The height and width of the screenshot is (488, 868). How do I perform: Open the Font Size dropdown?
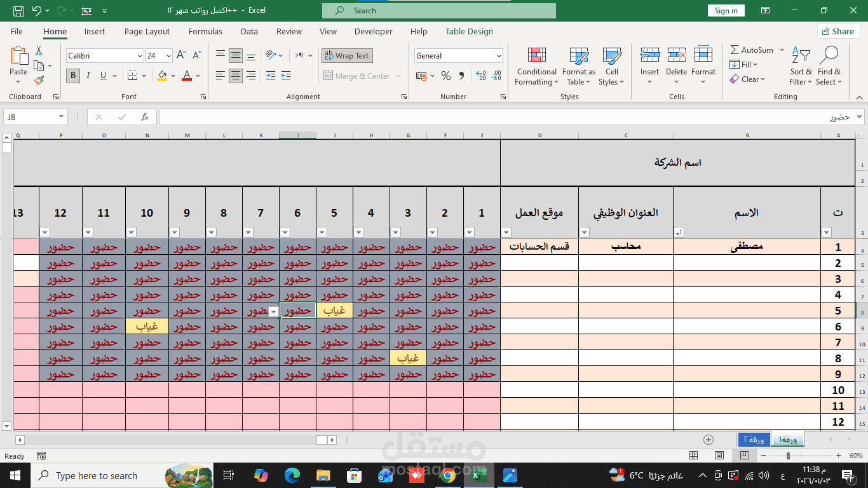click(168, 55)
